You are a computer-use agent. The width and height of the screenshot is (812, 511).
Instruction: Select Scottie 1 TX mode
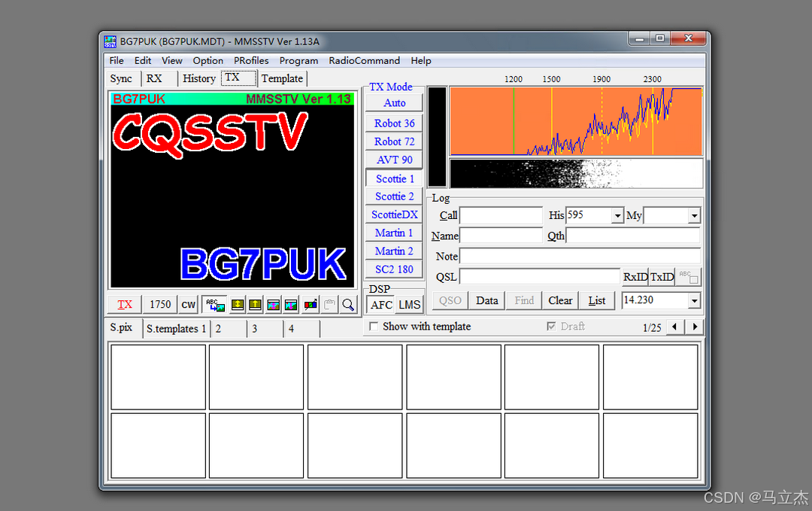pyautogui.click(x=395, y=179)
